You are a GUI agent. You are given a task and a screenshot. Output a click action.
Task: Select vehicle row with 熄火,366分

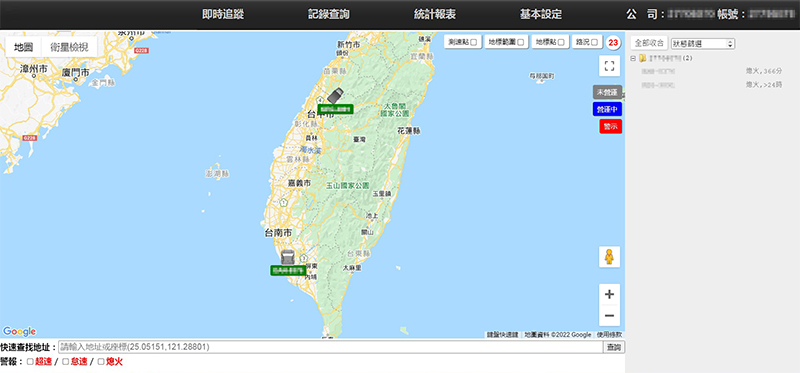pos(712,71)
